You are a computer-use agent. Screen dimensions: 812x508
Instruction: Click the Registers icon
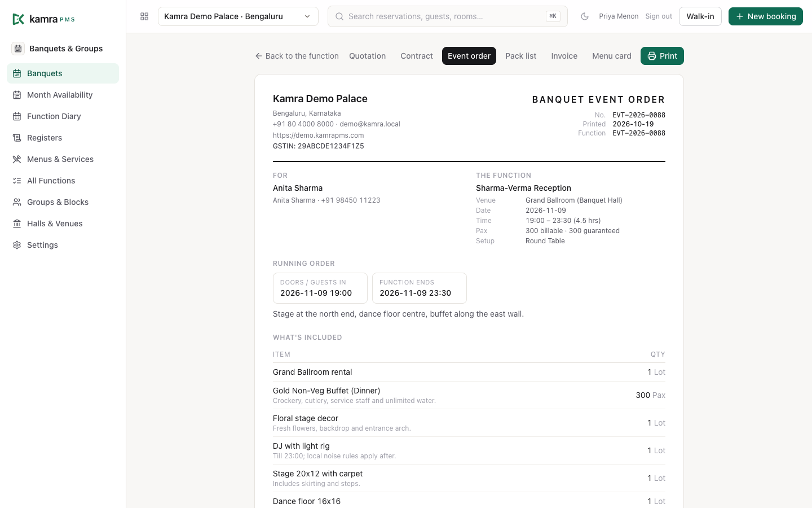[17, 138]
